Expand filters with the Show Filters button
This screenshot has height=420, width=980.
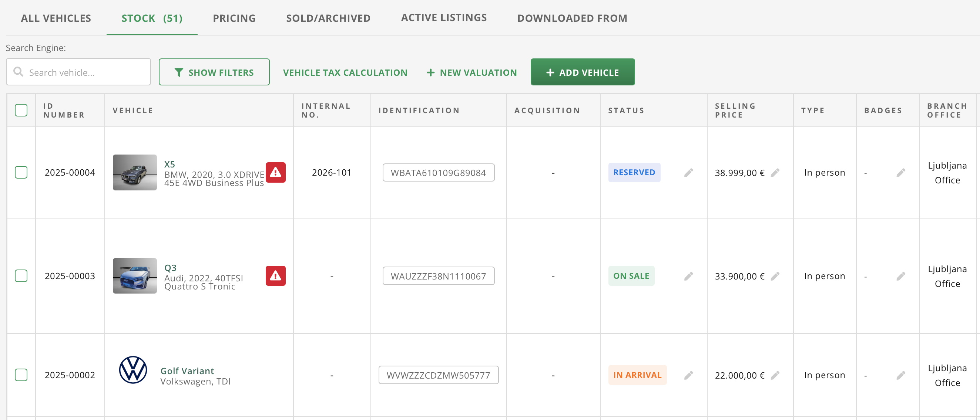click(x=214, y=72)
